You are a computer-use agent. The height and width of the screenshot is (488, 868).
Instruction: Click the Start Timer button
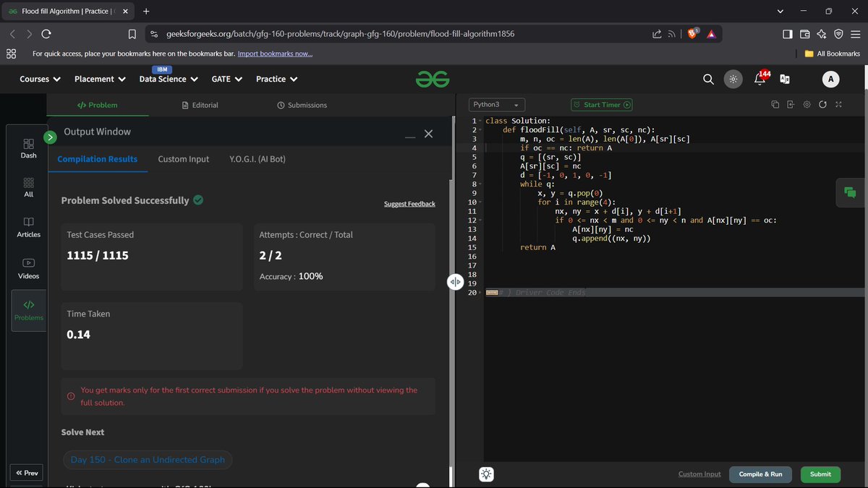(x=602, y=105)
